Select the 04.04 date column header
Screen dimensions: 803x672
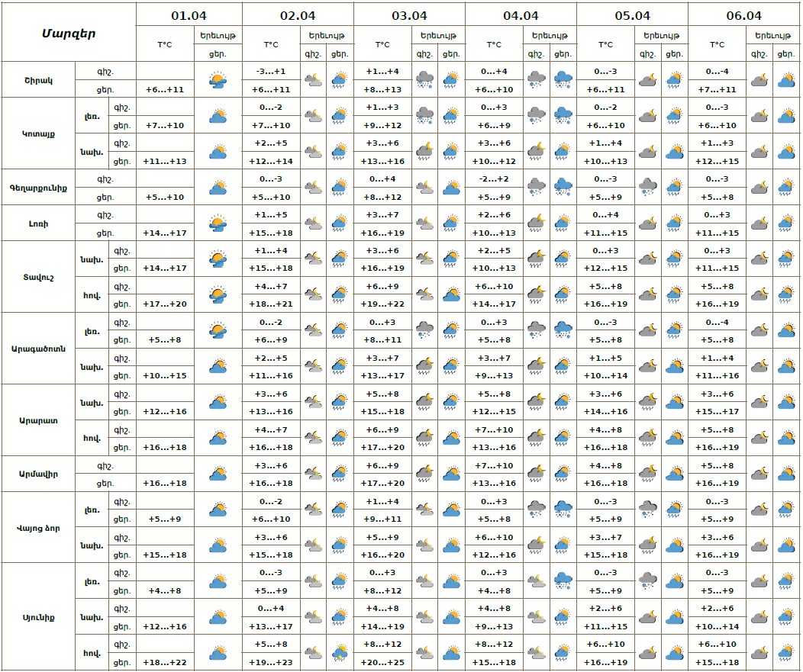point(521,14)
